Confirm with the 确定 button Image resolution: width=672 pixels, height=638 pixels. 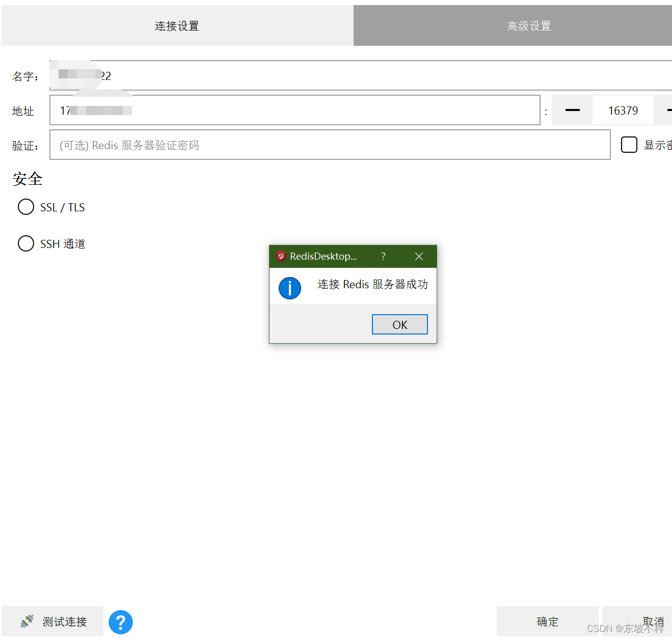point(548,621)
